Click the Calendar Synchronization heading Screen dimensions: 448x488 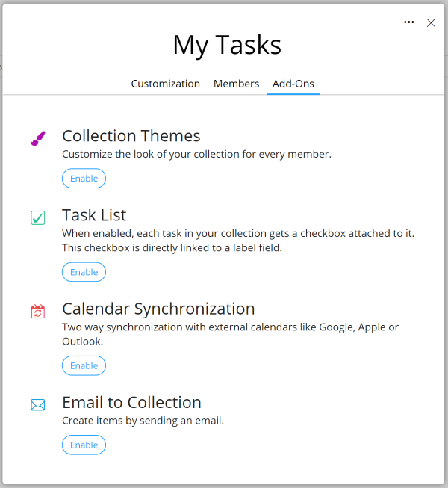(x=158, y=309)
